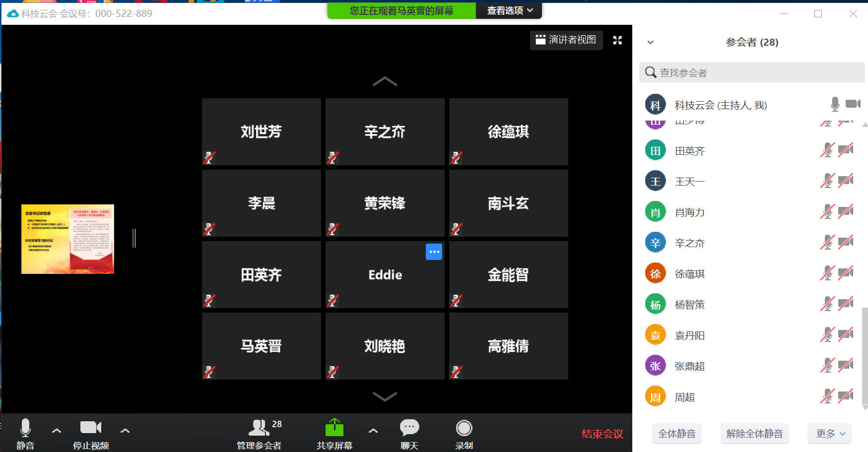Switch layout via 演讲者视图 button

coord(566,40)
